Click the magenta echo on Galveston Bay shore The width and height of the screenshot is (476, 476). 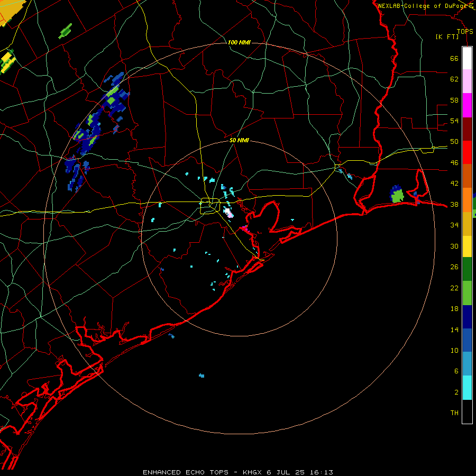(245, 228)
